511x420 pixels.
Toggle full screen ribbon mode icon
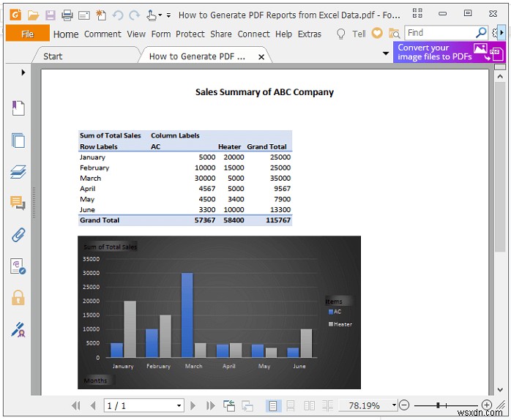417,13
